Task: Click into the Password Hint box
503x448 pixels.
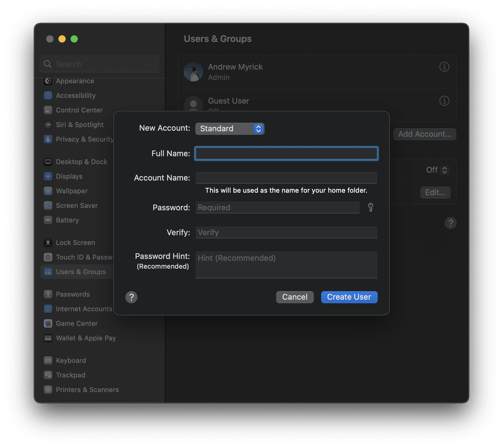Action: coord(286,265)
